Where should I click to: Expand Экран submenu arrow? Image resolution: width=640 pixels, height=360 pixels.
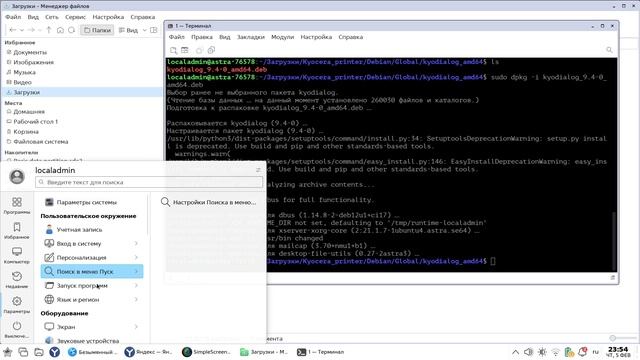point(136,327)
